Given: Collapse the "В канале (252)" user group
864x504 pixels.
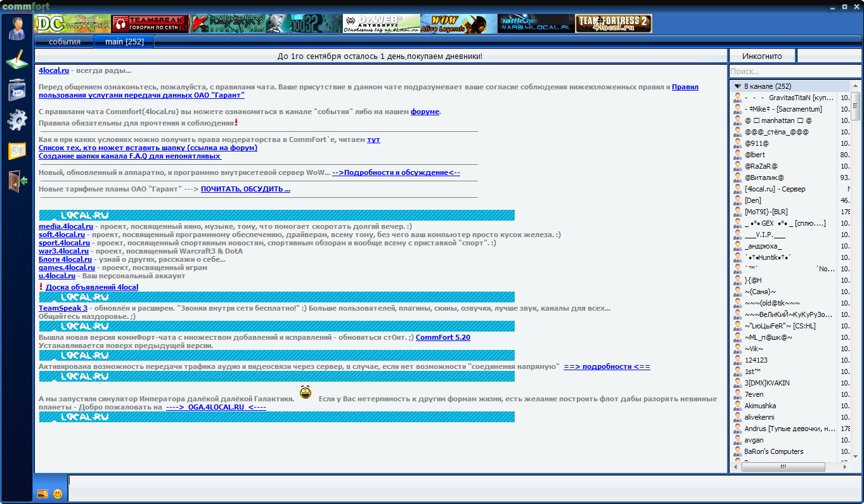Looking at the screenshot, I should point(738,86).
